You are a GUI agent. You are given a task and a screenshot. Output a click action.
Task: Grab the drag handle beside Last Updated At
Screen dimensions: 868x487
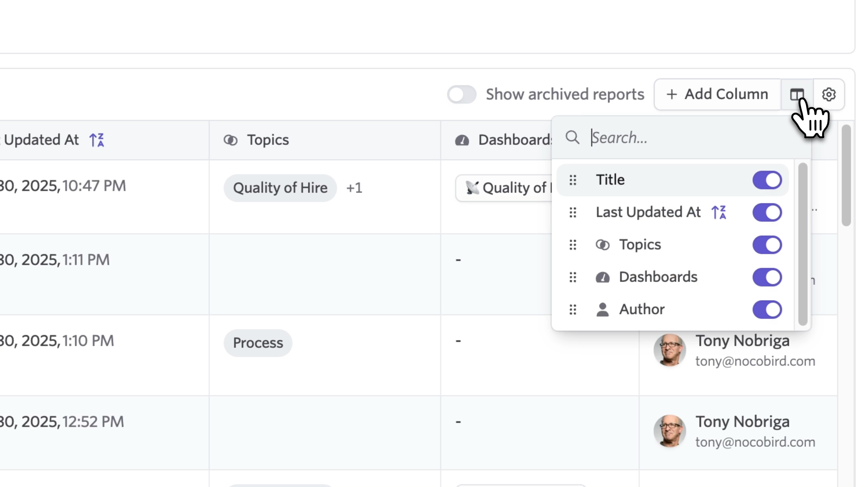pyautogui.click(x=573, y=213)
